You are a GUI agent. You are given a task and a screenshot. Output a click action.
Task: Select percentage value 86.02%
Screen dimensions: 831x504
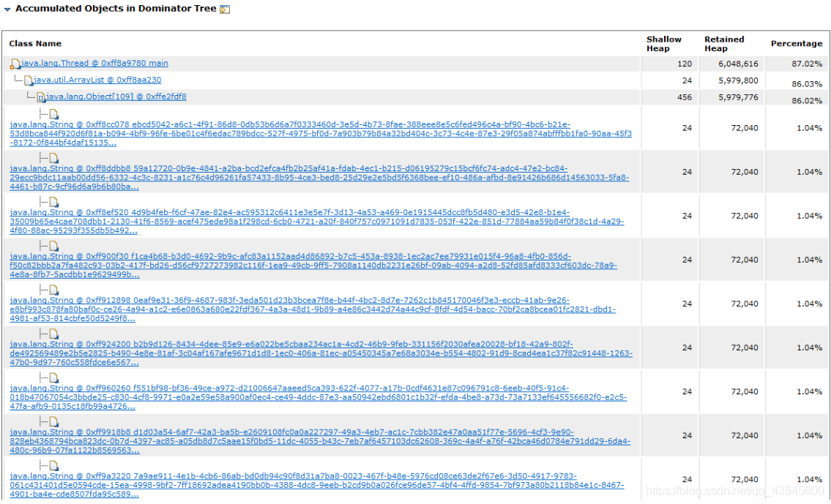click(x=807, y=101)
